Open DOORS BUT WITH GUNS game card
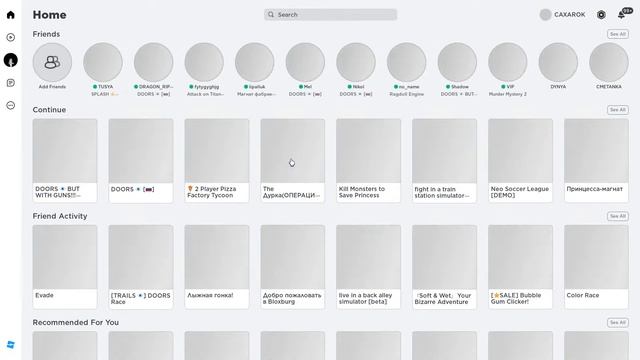Viewport: 640px width, 360px height. pos(65,160)
